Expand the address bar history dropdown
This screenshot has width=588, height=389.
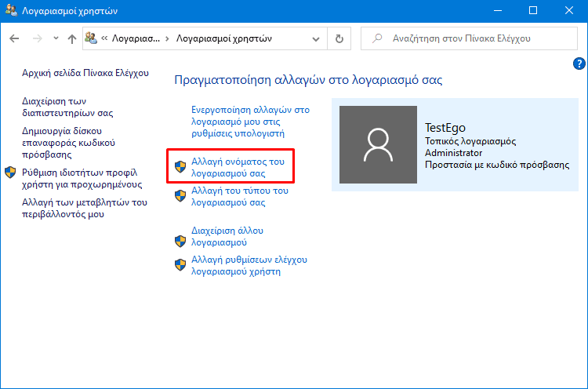point(316,38)
